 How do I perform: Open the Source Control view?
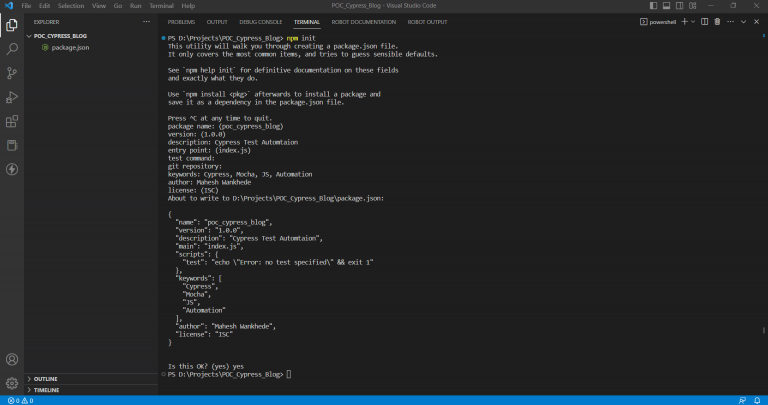(x=12, y=73)
